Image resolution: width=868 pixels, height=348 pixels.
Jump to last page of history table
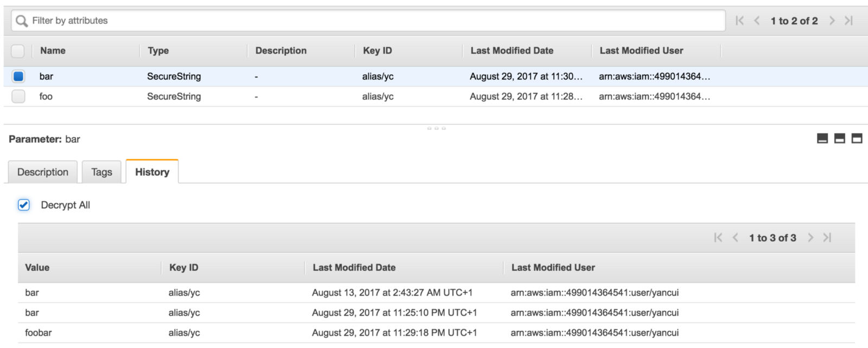(827, 237)
